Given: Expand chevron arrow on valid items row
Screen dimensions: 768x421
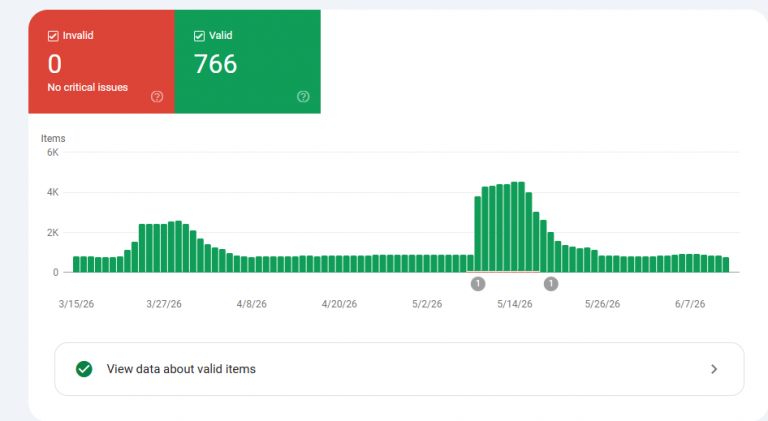Looking at the screenshot, I should point(714,369).
